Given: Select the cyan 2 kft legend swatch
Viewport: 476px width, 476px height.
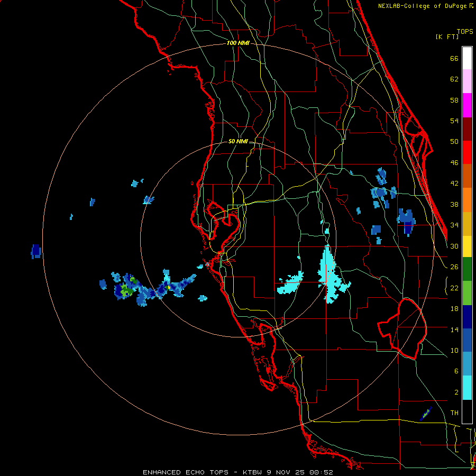Looking at the screenshot, I should tap(467, 388).
